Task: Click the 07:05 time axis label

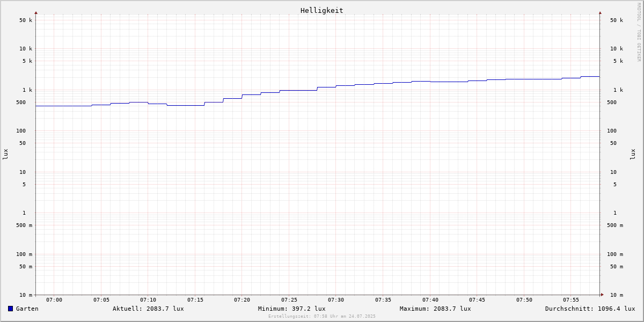Action: pyautogui.click(x=101, y=300)
